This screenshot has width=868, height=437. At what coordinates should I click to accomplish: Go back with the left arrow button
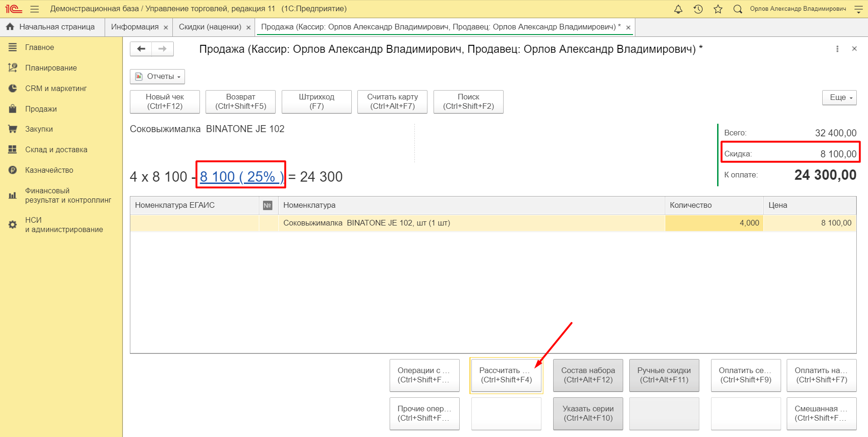(141, 49)
